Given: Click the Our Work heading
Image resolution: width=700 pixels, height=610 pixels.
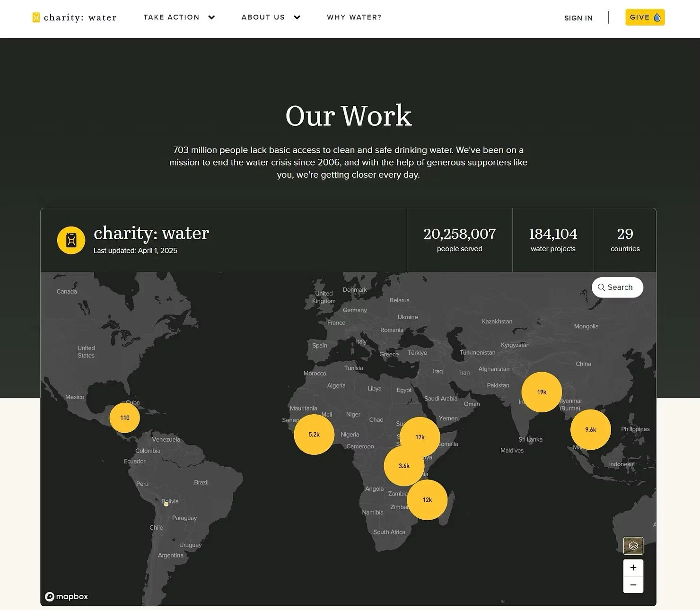Looking at the screenshot, I should [x=349, y=115].
